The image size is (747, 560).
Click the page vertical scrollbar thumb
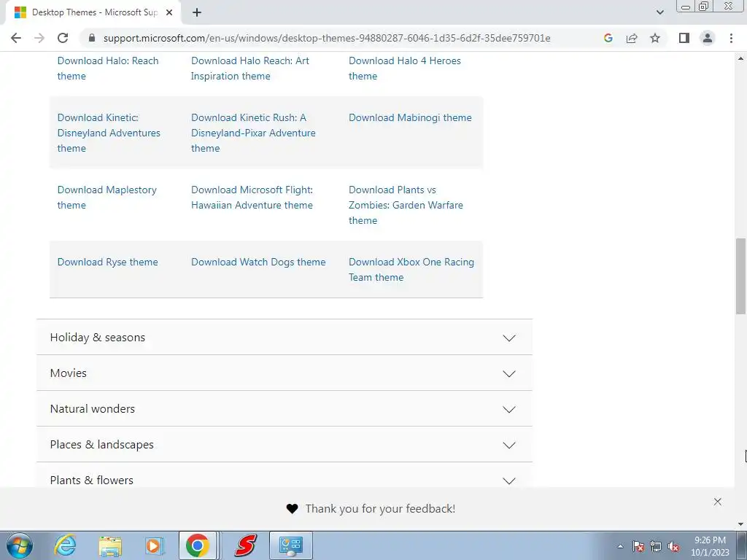coord(740,276)
